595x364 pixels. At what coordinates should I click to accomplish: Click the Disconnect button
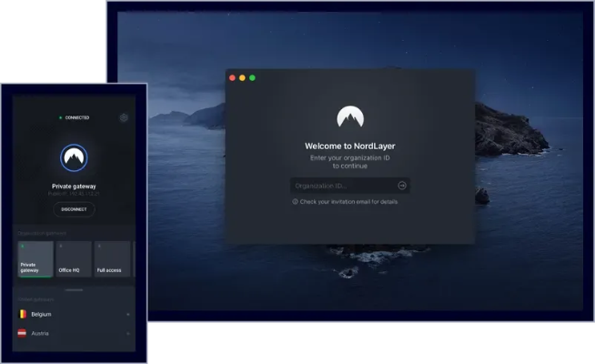point(74,209)
